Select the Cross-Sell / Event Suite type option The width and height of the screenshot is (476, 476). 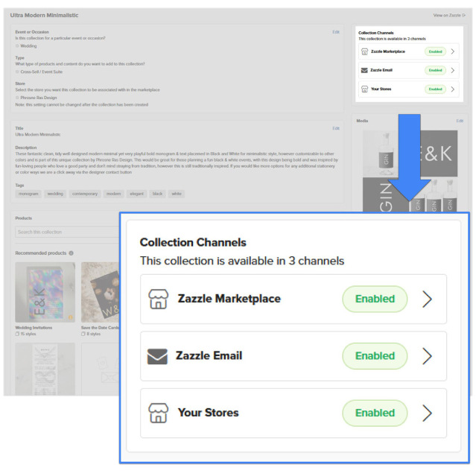click(x=17, y=72)
